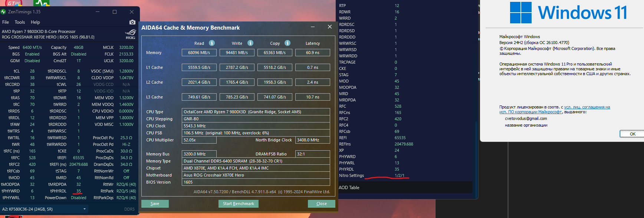Select the Memory Latency value 60.9 ns
644x218 pixels.
(x=313, y=53)
